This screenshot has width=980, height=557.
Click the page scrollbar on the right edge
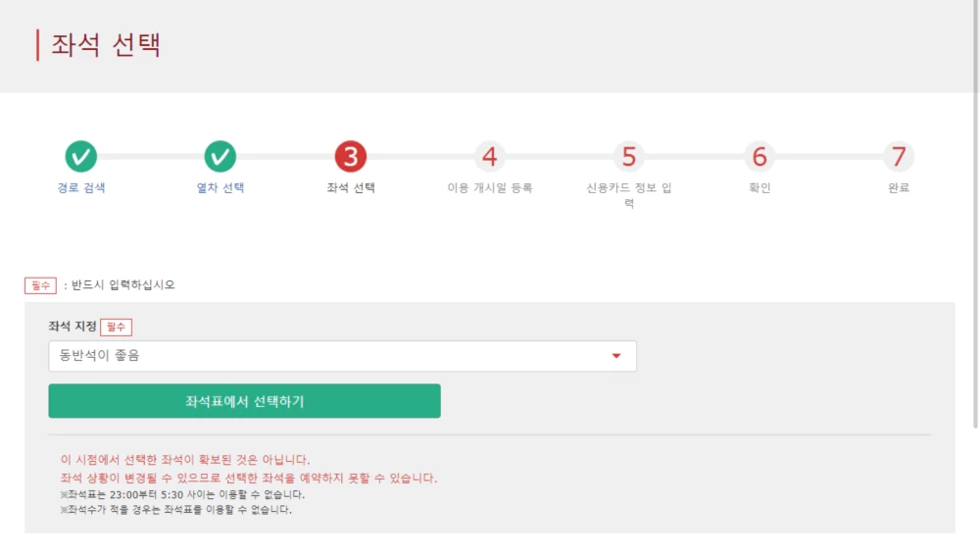pyautogui.click(x=975, y=214)
